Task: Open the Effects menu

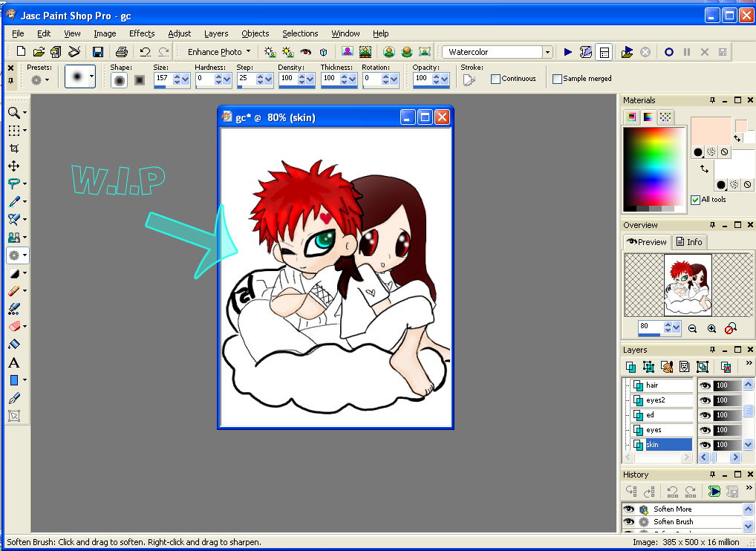Action: click(142, 33)
